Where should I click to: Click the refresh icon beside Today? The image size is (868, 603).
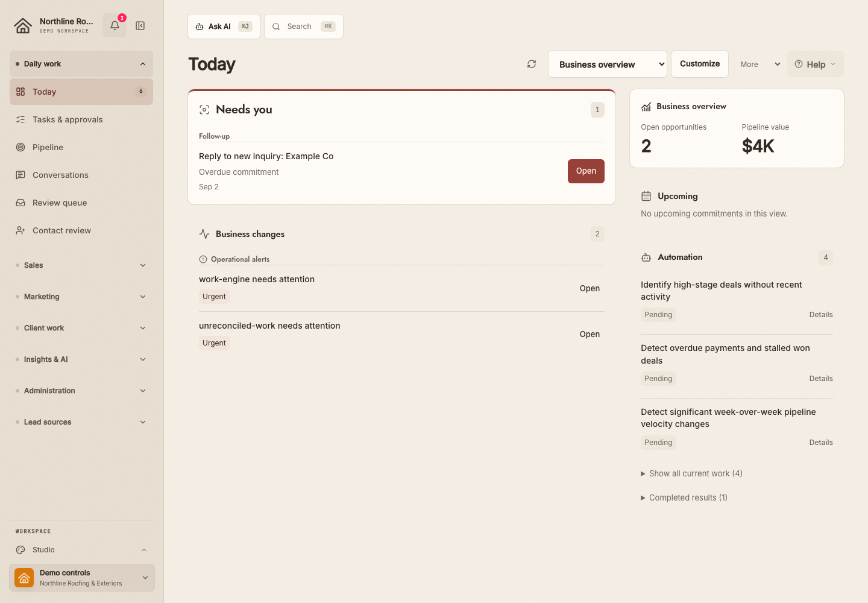coord(532,64)
